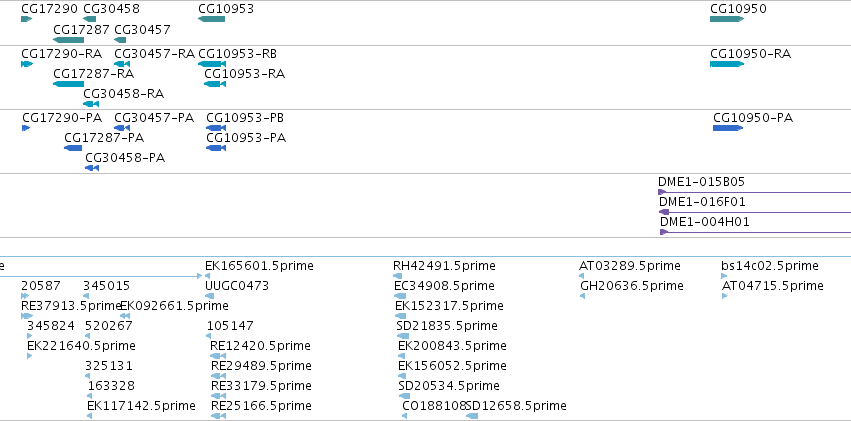Select the CG10950 gene glyph
851x421 pixels.
pyautogui.click(x=727, y=19)
